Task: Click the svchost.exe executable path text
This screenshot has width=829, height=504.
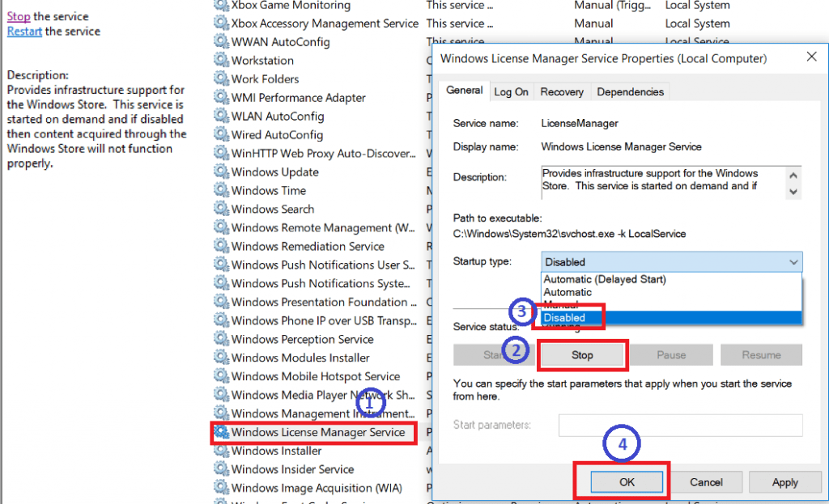Action: click(x=569, y=234)
